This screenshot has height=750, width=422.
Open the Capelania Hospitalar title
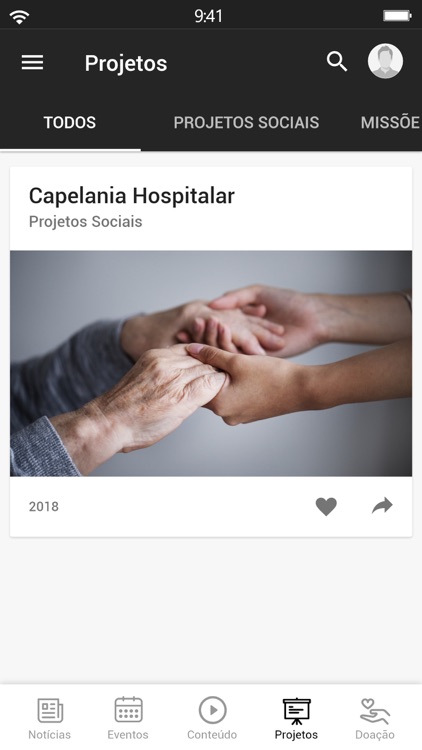[x=132, y=196]
